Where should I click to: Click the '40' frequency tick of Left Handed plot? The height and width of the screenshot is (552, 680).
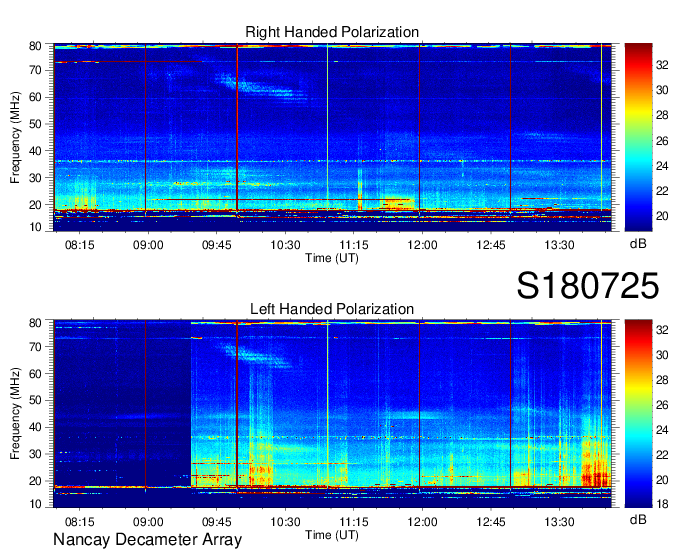(x=36, y=427)
